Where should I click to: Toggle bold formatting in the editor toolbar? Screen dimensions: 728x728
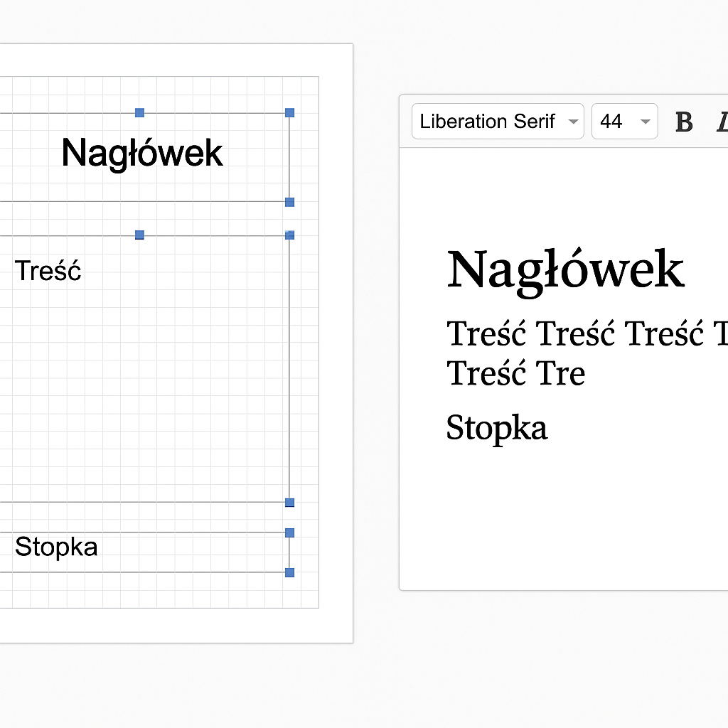point(684,122)
